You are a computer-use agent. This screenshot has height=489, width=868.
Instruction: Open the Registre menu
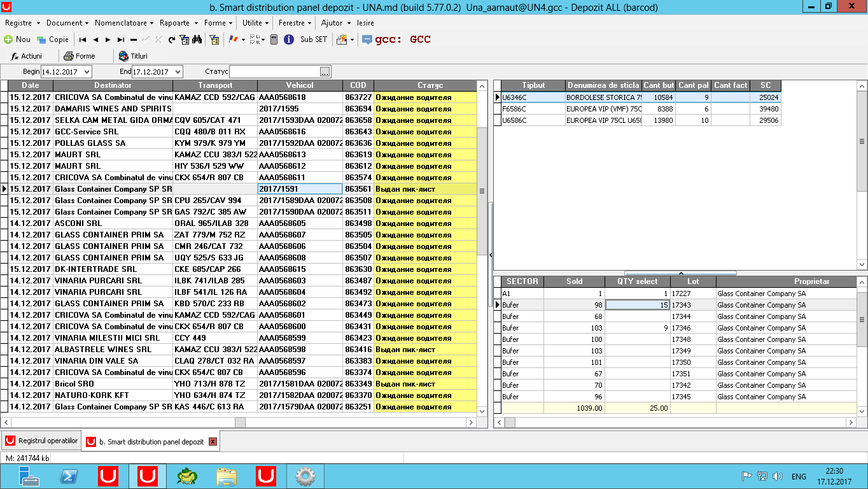(21, 23)
